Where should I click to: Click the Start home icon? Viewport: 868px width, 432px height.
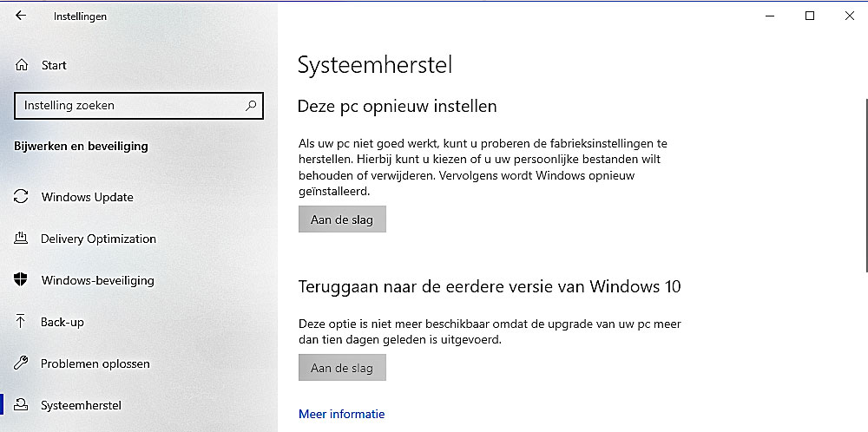click(21, 65)
